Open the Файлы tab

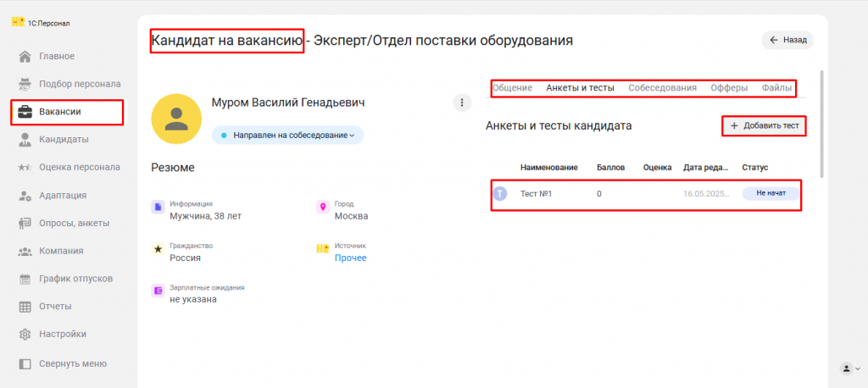click(776, 87)
